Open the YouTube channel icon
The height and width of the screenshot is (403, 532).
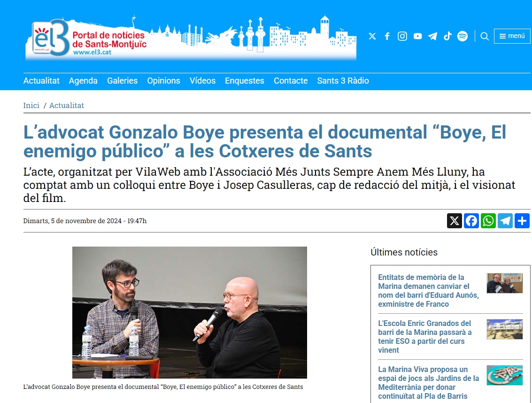coord(417,36)
